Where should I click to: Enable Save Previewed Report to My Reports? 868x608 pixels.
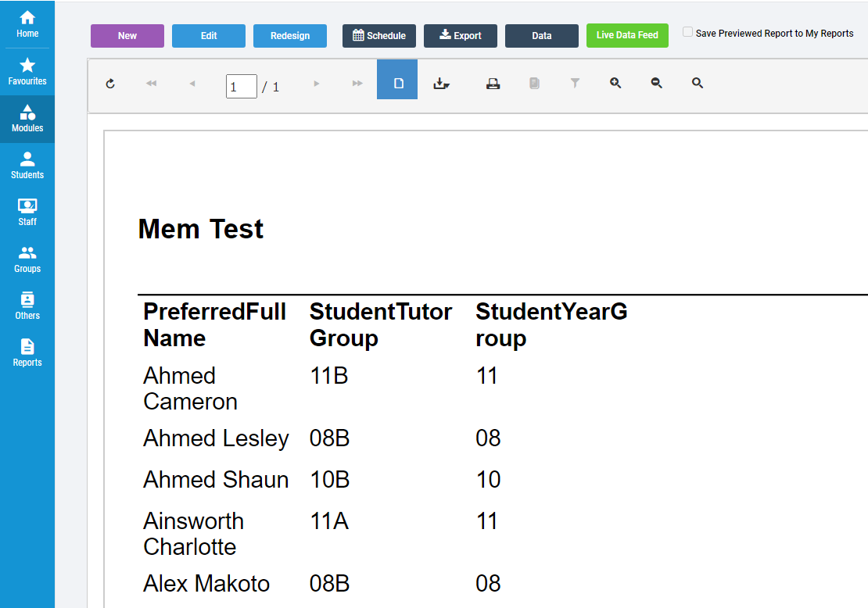pos(687,32)
